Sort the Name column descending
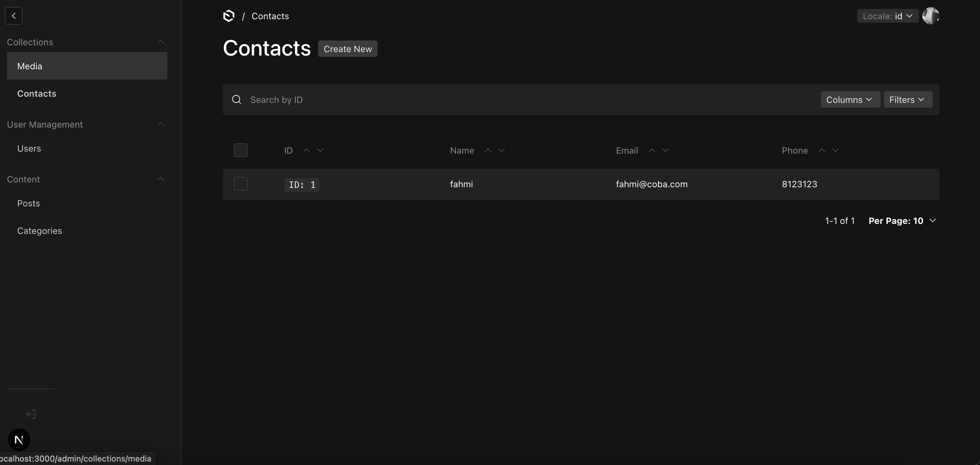Image resolution: width=980 pixels, height=465 pixels. pyautogui.click(x=501, y=150)
